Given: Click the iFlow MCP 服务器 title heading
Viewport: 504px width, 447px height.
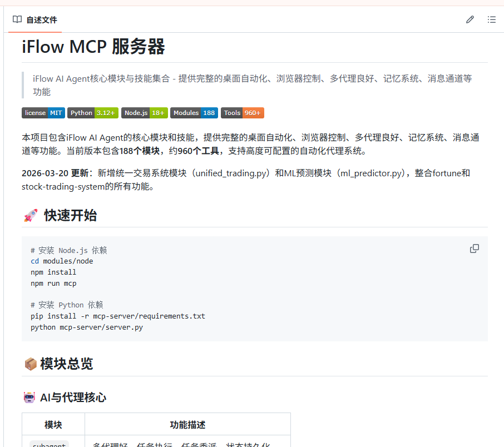Looking at the screenshot, I should (93, 47).
